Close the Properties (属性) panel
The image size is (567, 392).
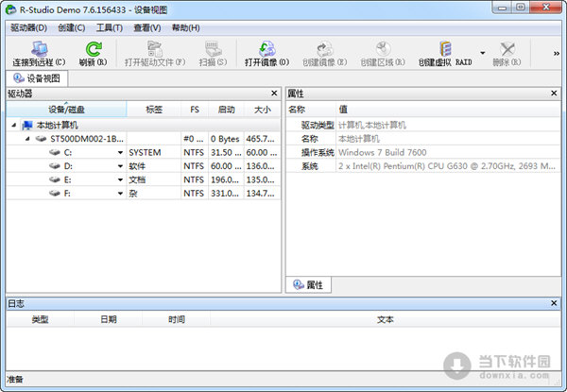[x=554, y=94]
